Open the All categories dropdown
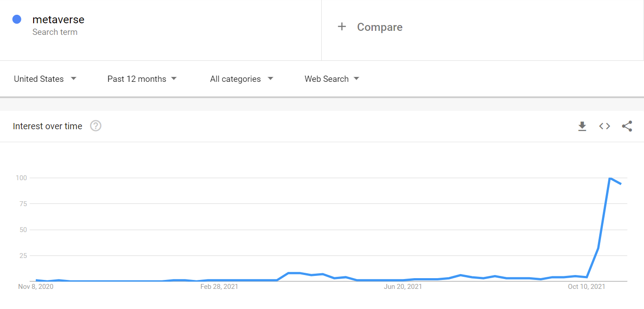Screen dimensions: 644x309 (x=241, y=79)
